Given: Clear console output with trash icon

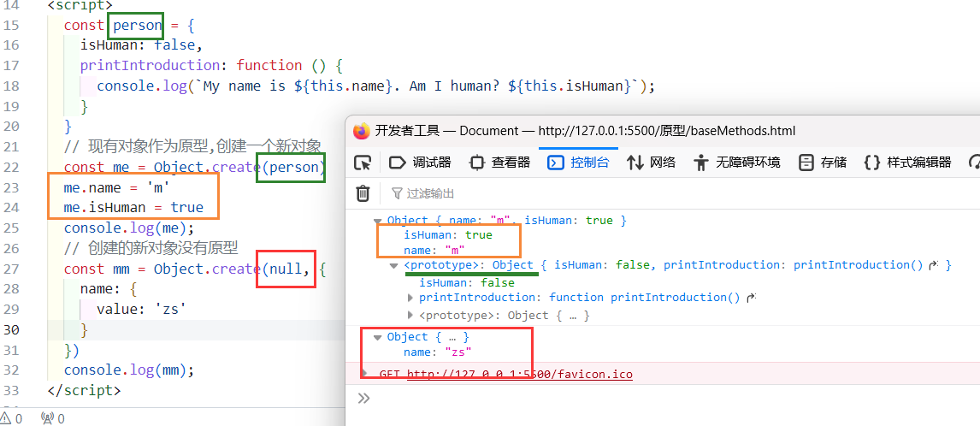Looking at the screenshot, I should (363, 192).
